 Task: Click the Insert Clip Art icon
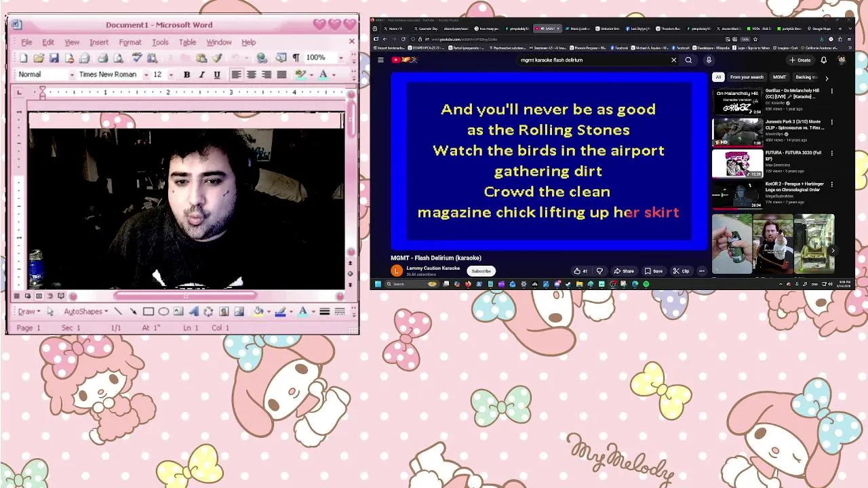tap(224, 312)
